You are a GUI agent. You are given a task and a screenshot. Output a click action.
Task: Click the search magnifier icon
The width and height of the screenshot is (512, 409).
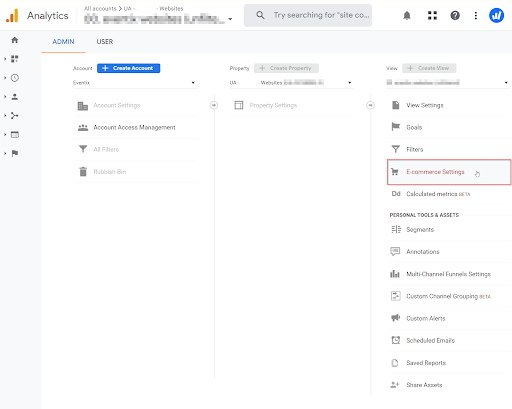(260, 15)
